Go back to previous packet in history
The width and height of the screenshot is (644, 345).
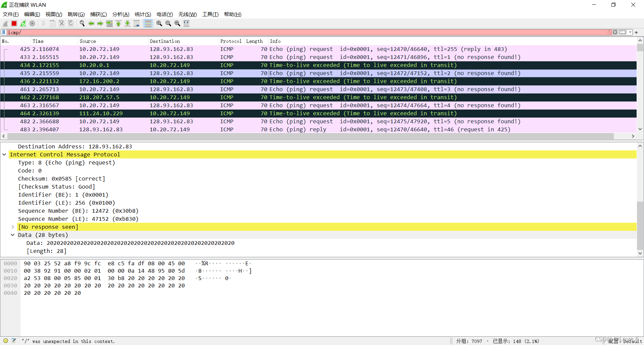pos(91,23)
